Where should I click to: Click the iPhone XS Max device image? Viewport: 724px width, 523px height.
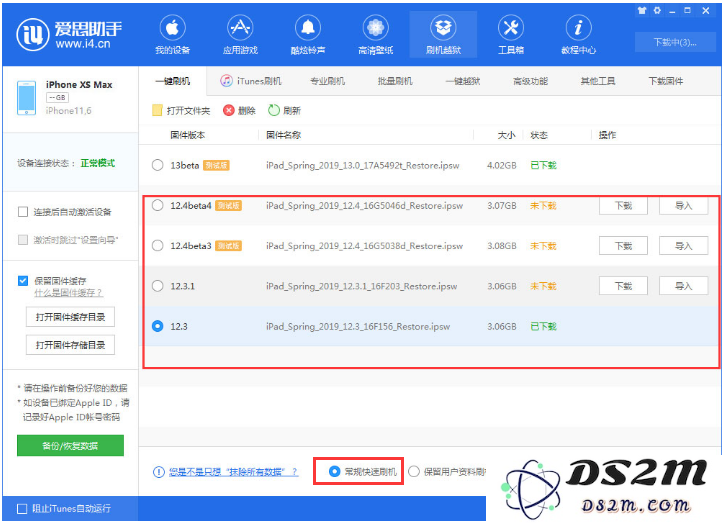(x=26, y=97)
